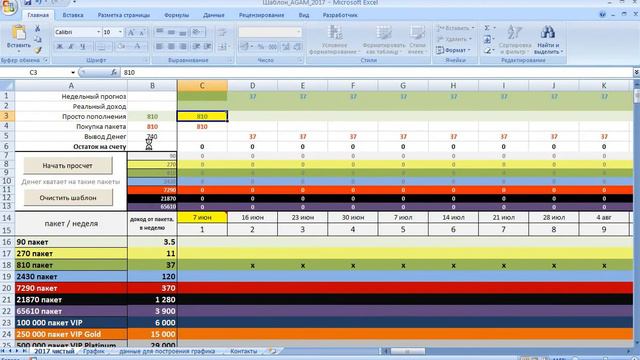640x360 pixels.
Task: Click the decrease indent icon
Action: pos(196,47)
